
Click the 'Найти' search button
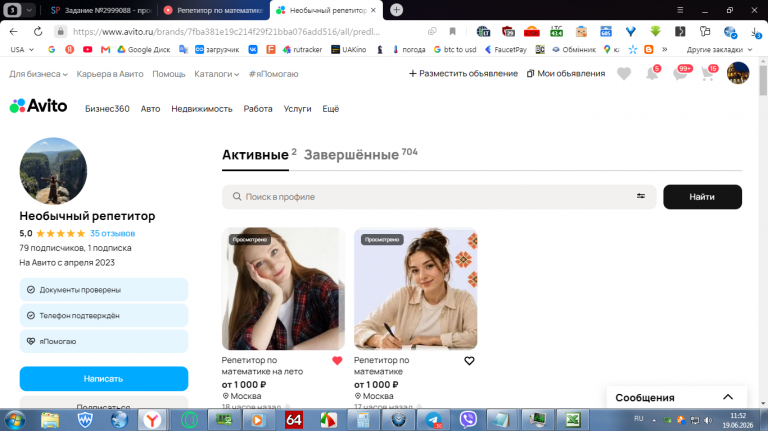[702, 197]
